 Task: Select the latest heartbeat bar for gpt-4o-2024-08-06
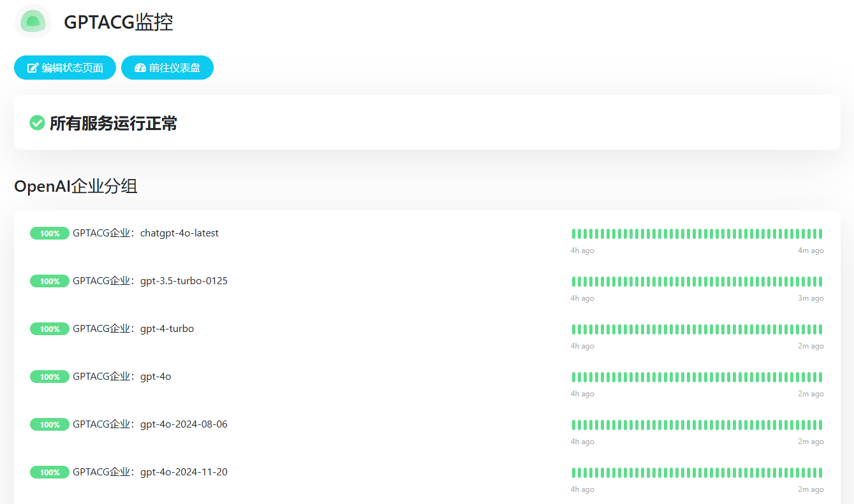[820, 425]
